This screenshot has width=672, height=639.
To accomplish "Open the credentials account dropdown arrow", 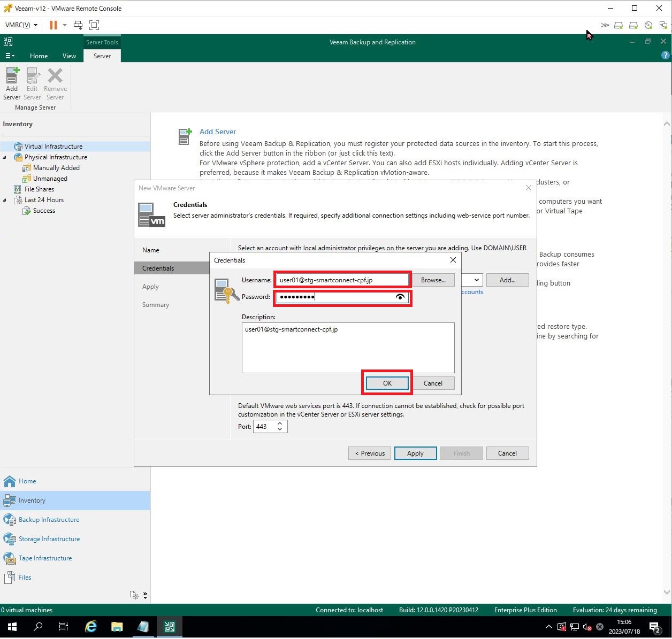I will click(476, 280).
